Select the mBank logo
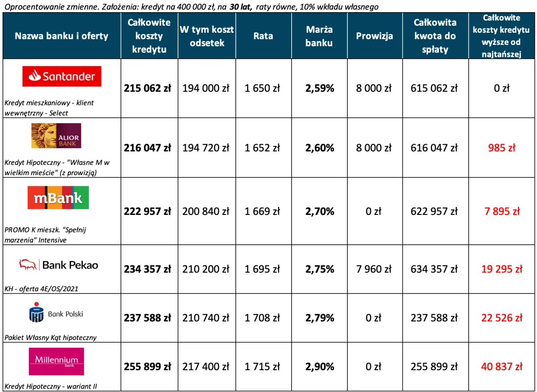Screen dimensions: 537x392 [x=58, y=197]
